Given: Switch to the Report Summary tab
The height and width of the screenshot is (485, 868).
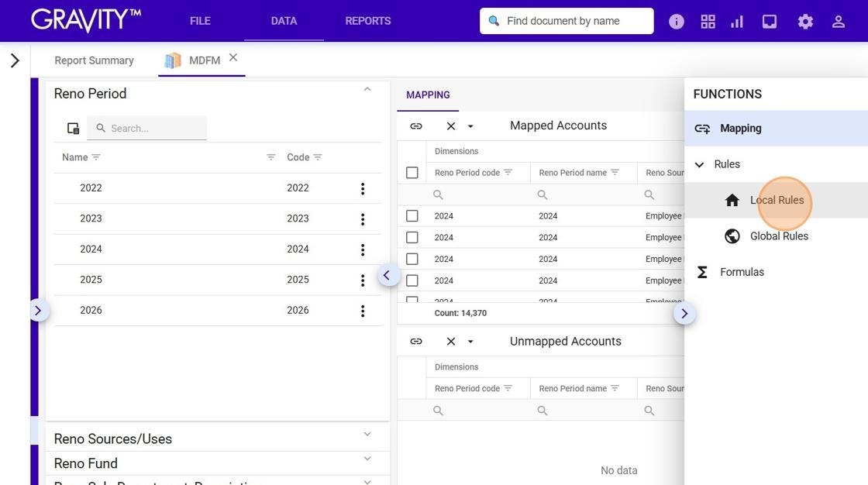Looking at the screenshot, I should (94, 60).
